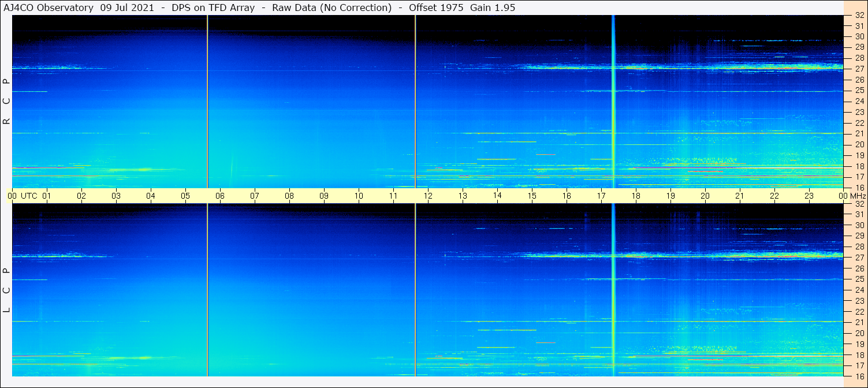Viewport: 868px width, 388px height.
Task: Click pink marker line before 12 in LCP plot
Action: 415,290
